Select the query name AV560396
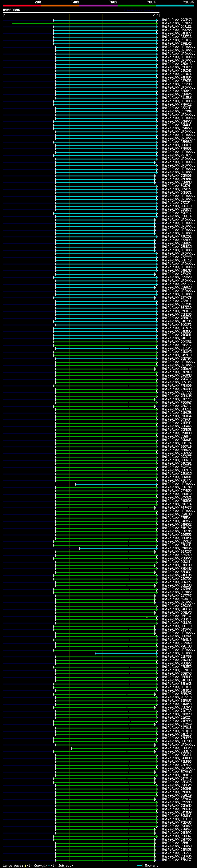Image resolution: width=197 pixels, height=868 pixels. (11, 10)
